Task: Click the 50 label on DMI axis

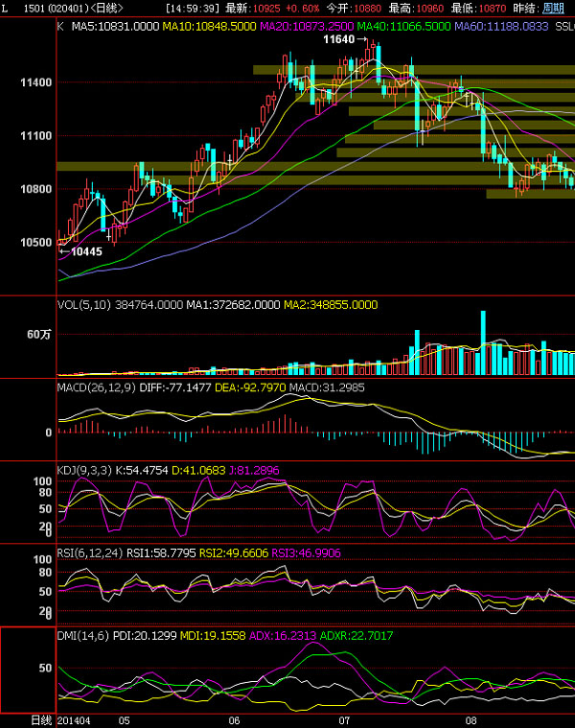Action: coord(45,669)
